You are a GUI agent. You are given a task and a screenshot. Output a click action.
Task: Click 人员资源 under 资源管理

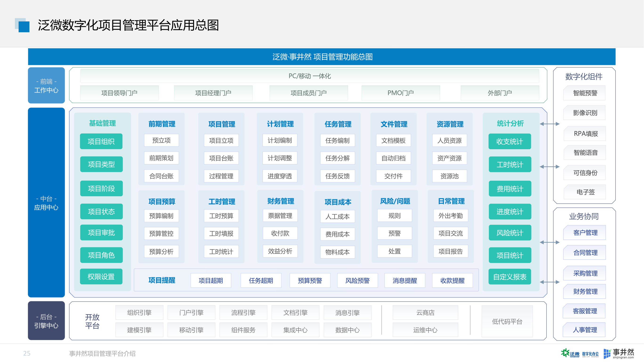450,140
